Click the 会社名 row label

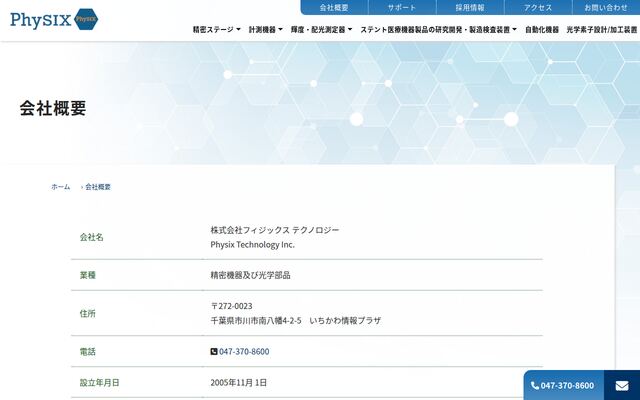(x=91, y=237)
